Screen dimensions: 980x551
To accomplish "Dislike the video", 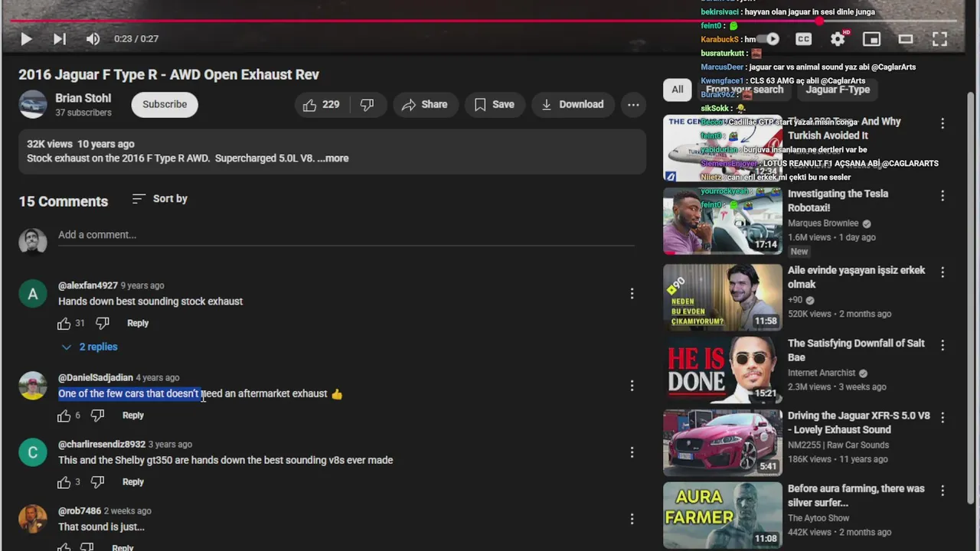I will tap(367, 105).
